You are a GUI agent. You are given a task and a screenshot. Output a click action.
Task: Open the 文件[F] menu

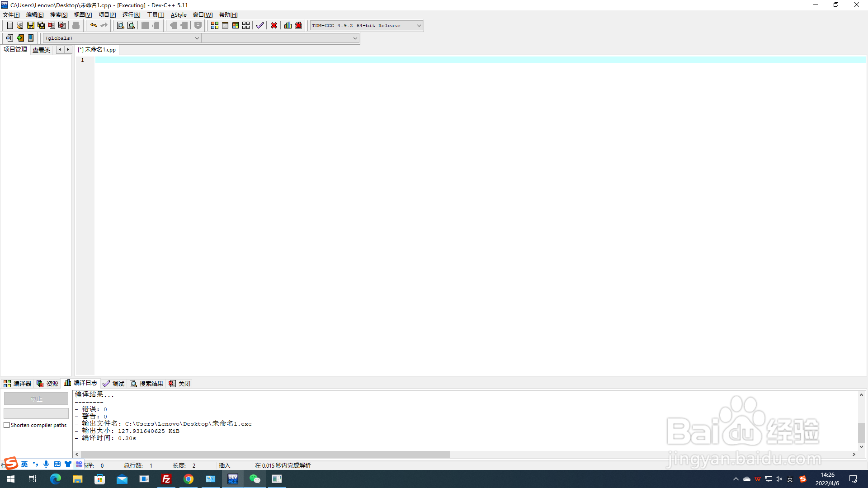[11, 15]
